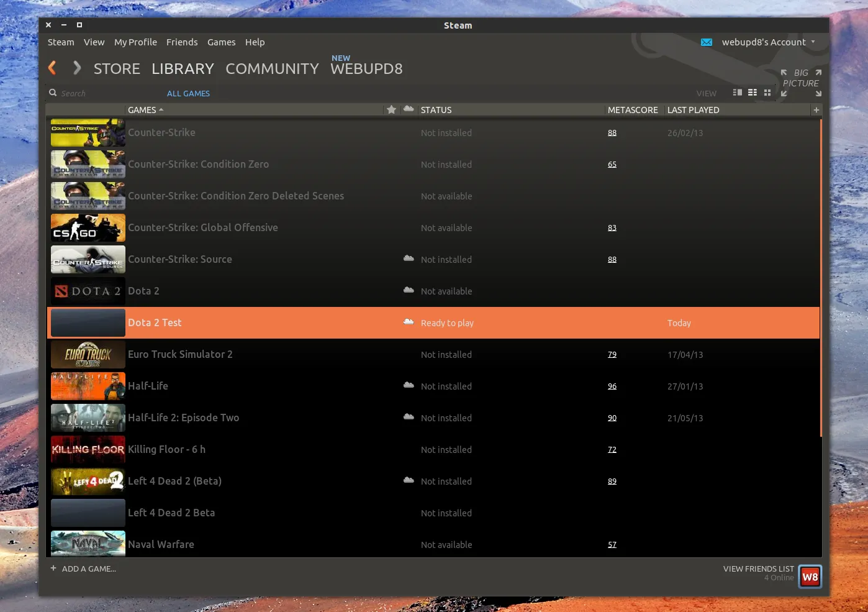This screenshot has width=868, height=612.
Task: Open the My Profile menu
Action: pos(135,42)
